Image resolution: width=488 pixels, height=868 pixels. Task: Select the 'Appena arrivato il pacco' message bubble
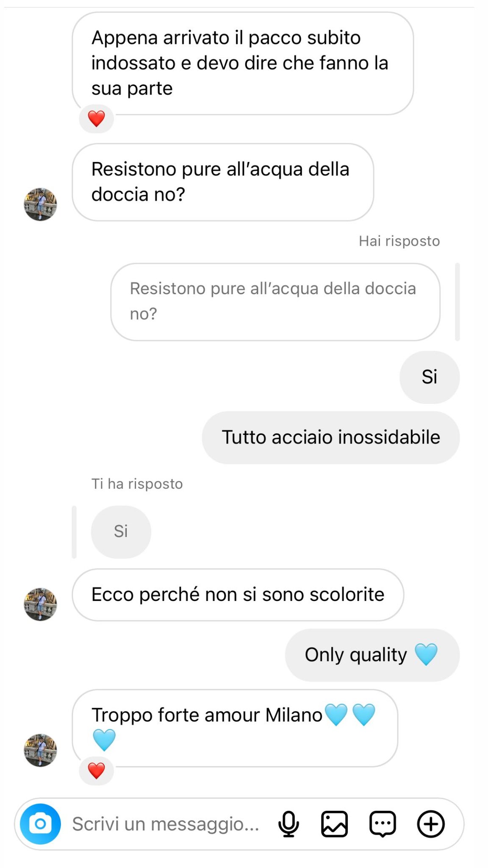[x=243, y=63]
